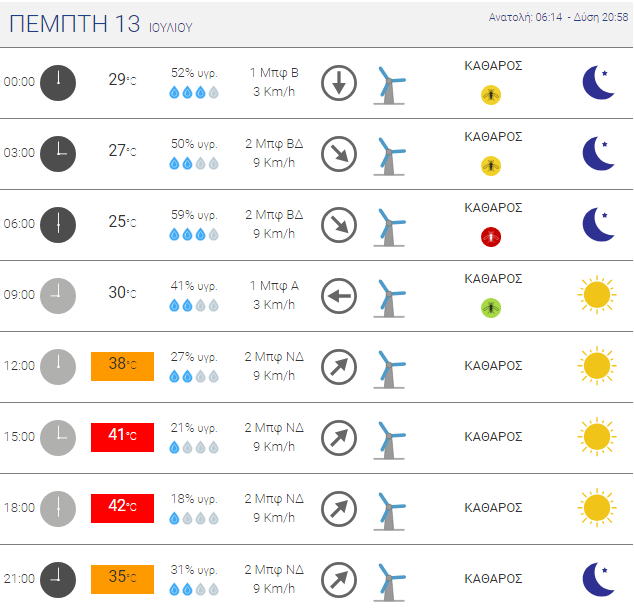
Task: Click the sunrise and sunset times text
Action: pos(558,17)
